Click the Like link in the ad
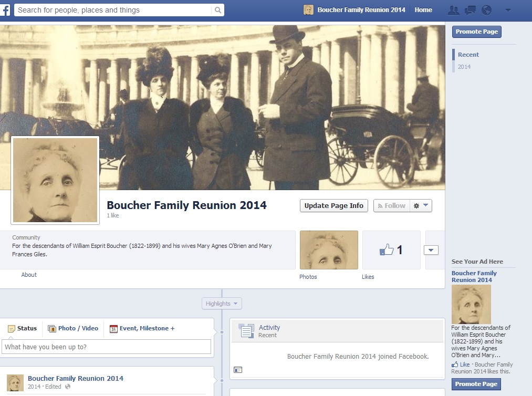Screen dimensions: 532x396 465,364
